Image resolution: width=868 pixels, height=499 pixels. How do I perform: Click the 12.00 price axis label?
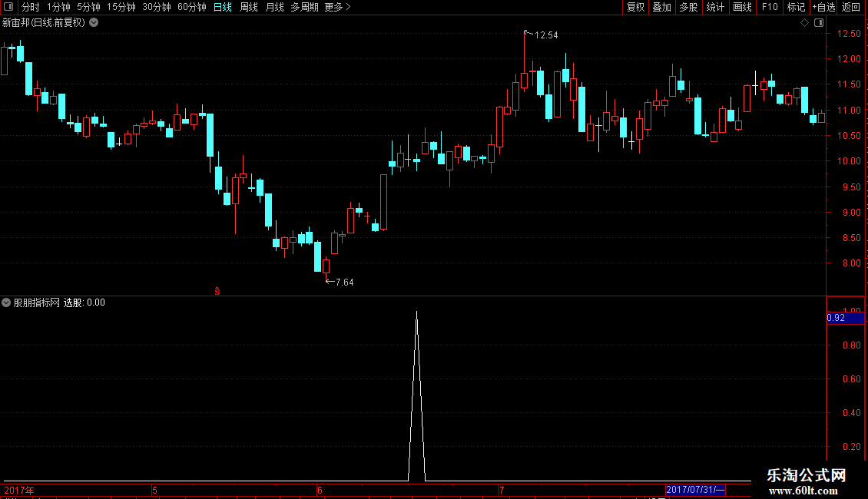tap(849, 59)
